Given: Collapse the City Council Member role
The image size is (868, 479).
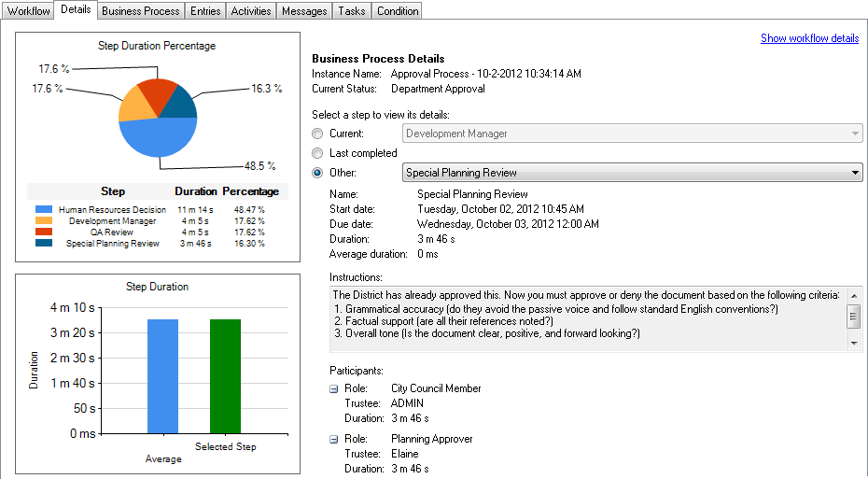Looking at the screenshot, I should coord(334,389).
